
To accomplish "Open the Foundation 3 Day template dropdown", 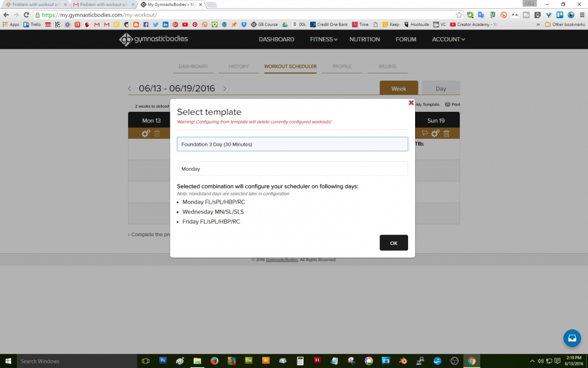I will 292,144.
